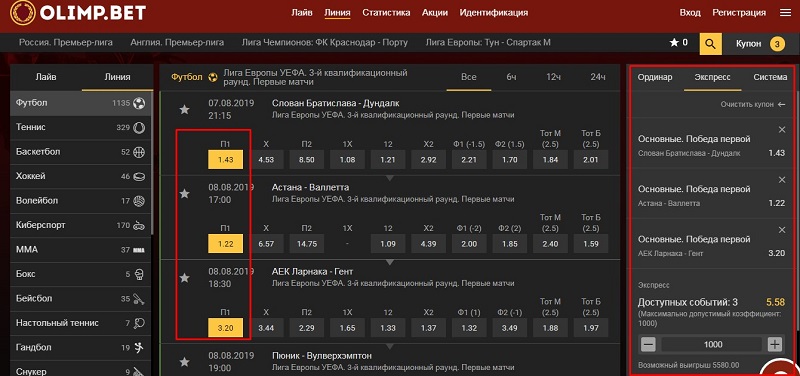Open favorites star counter in header
The height and width of the screenshot is (376, 800).
(x=679, y=43)
